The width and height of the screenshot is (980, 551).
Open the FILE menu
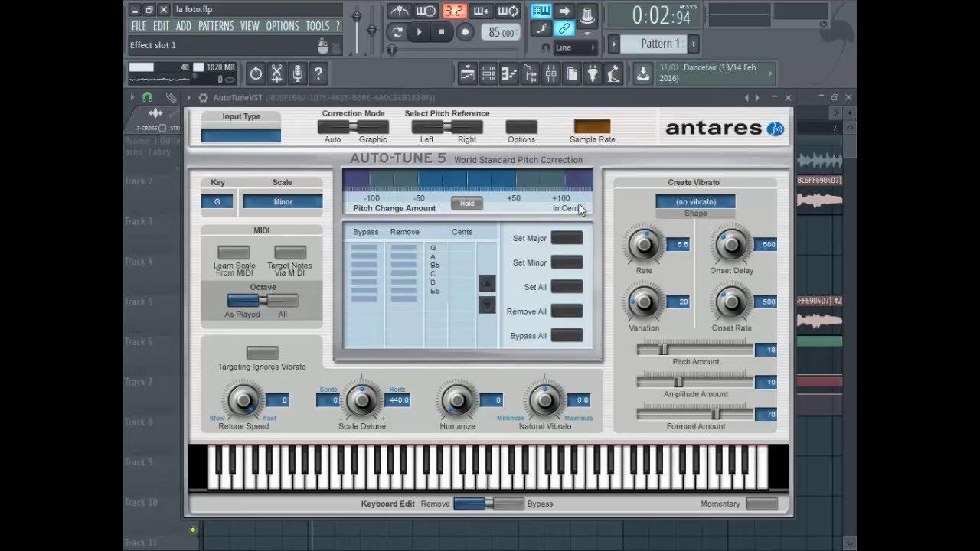point(139,26)
